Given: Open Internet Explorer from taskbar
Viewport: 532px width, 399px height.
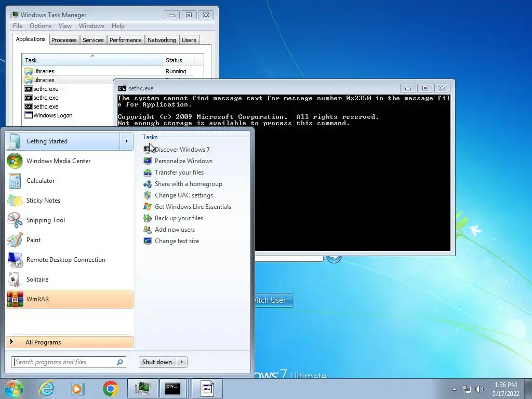Looking at the screenshot, I should point(46,389).
